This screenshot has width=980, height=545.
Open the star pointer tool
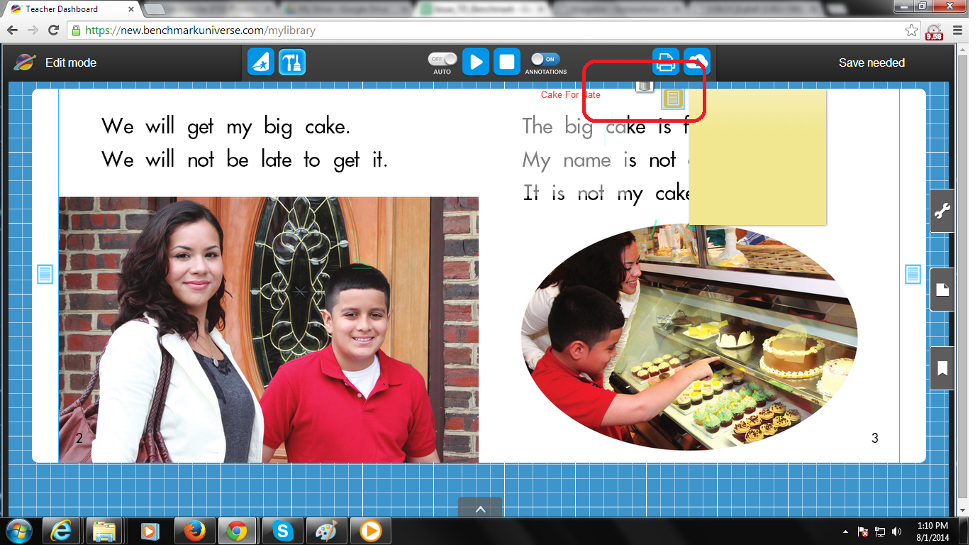(x=261, y=62)
